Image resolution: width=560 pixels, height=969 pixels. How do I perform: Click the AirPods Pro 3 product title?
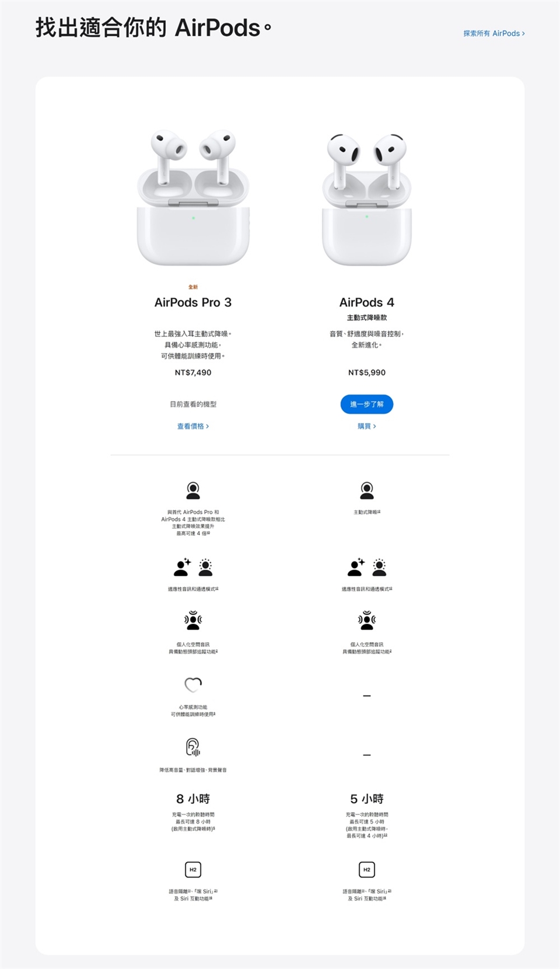coord(193,302)
